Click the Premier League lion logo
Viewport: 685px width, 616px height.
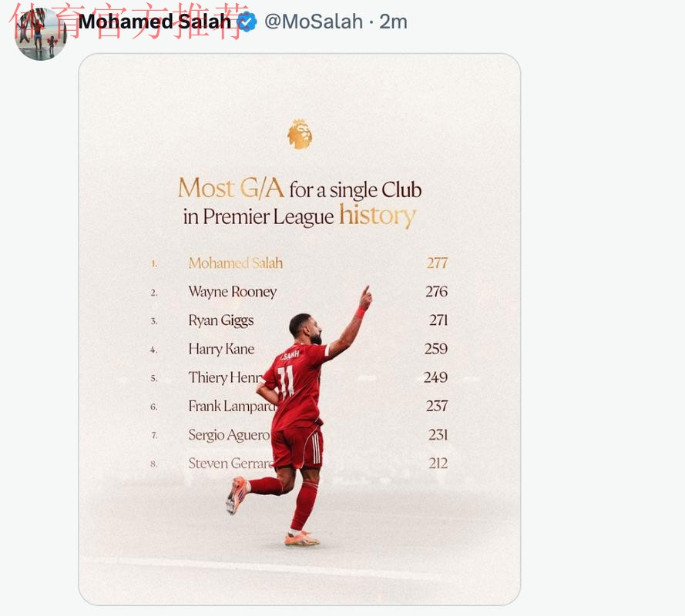(x=300, y=134)
